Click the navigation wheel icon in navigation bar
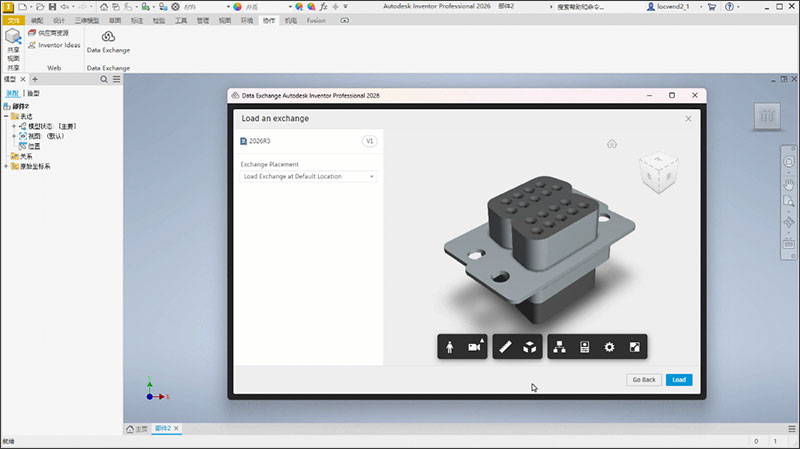The image size is (800, 449). 789,162
